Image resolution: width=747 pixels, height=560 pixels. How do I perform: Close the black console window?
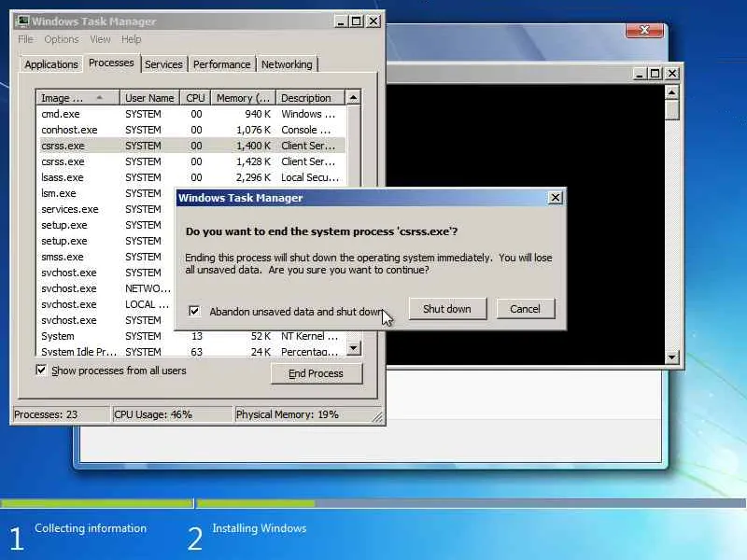tap(671, 74)
